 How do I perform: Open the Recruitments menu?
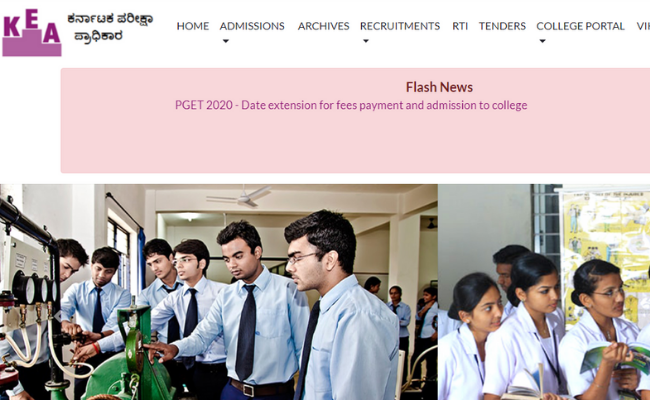(400, 26)
